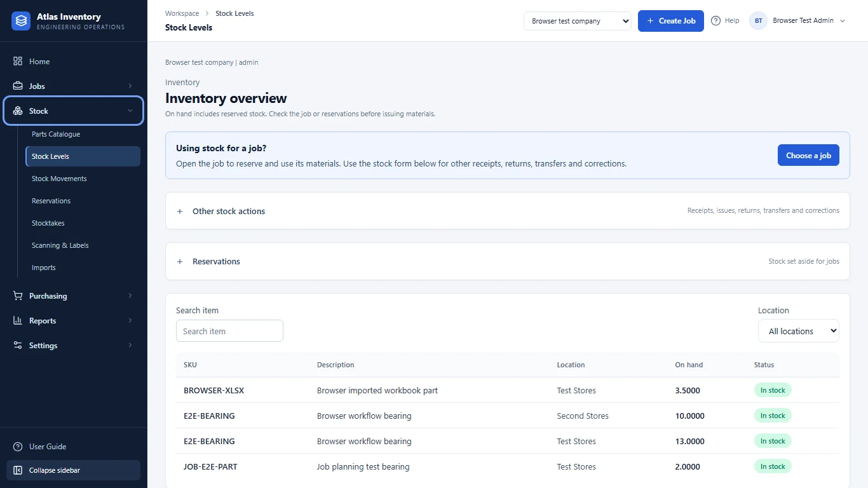Click the Reports bar chart icon
Image resolution: width=868 pixels, height=488 pixels.
18,321
